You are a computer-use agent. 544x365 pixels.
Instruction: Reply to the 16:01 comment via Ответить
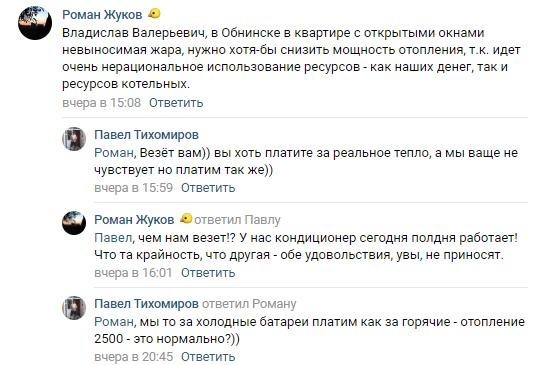[x=208, y=273]
